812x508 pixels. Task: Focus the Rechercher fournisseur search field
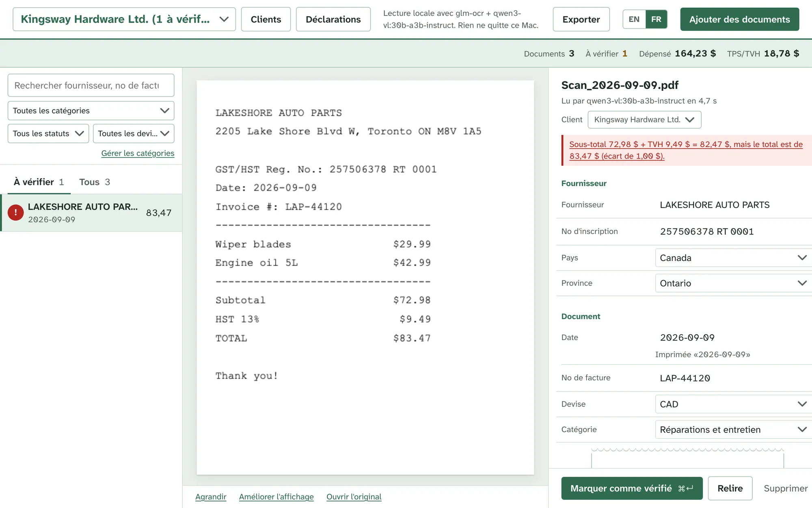pos(91,85)
